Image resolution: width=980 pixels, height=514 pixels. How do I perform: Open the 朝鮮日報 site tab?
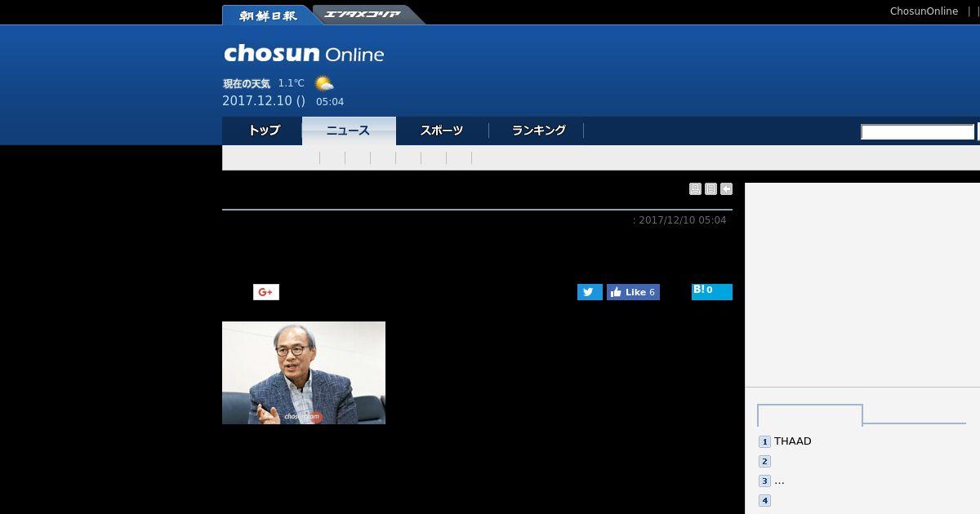coord(268,15)
